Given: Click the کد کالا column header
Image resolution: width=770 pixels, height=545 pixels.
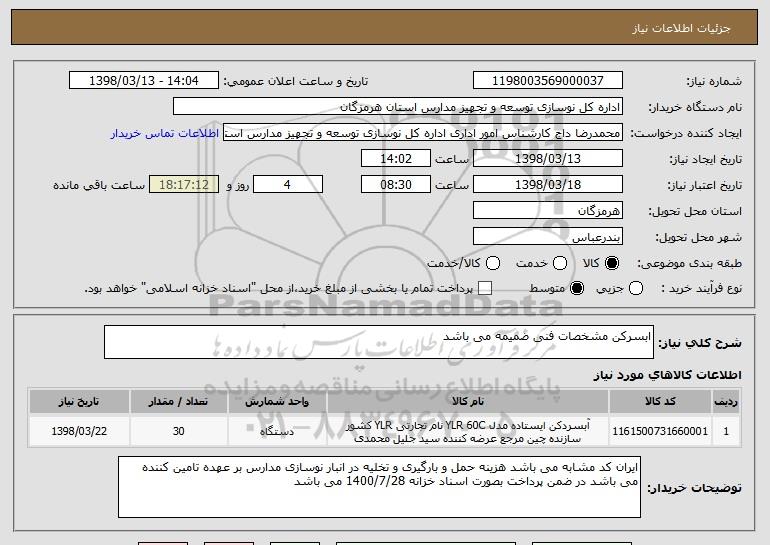Looking at the screenshot, I should click(660, 402).
